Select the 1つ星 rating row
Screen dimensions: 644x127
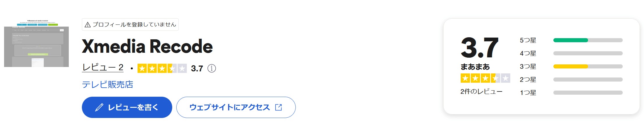571,93
